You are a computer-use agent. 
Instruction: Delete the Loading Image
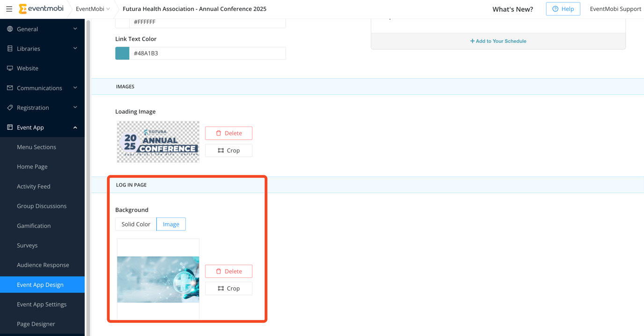[228, 133]
